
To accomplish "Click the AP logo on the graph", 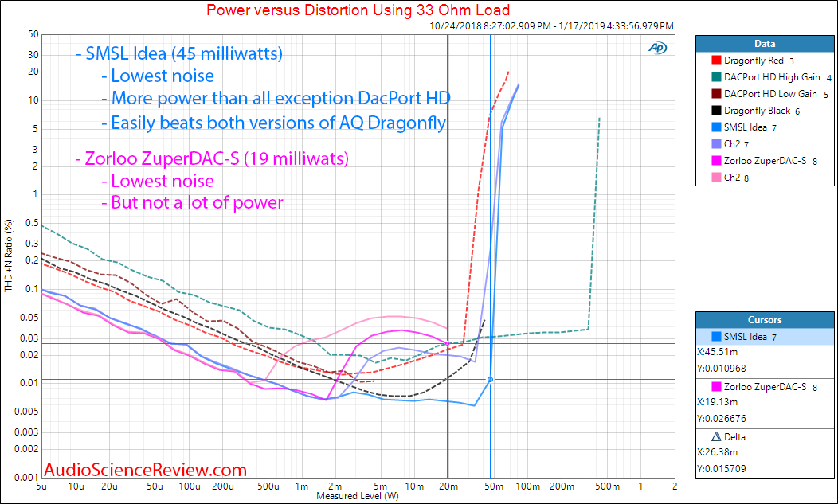I will [657, 48].
